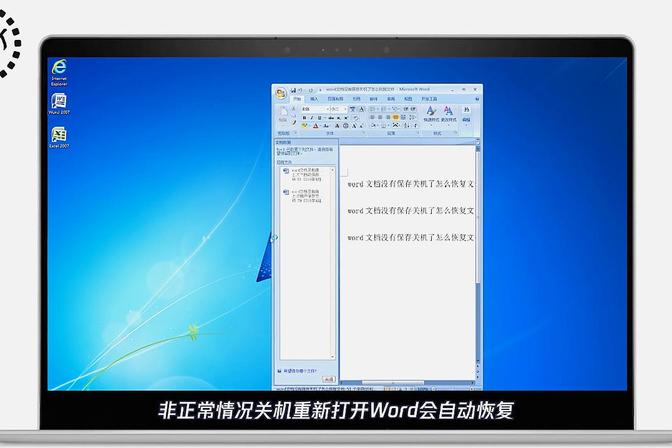Switch to the Developer ribbon tab
Viewport: 672px width, 448px height.
click(x=429, y=99)
